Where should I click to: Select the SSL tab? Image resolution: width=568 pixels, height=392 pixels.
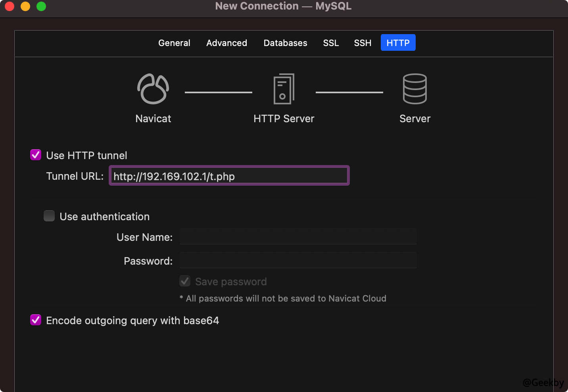click(x=331, y=43)
